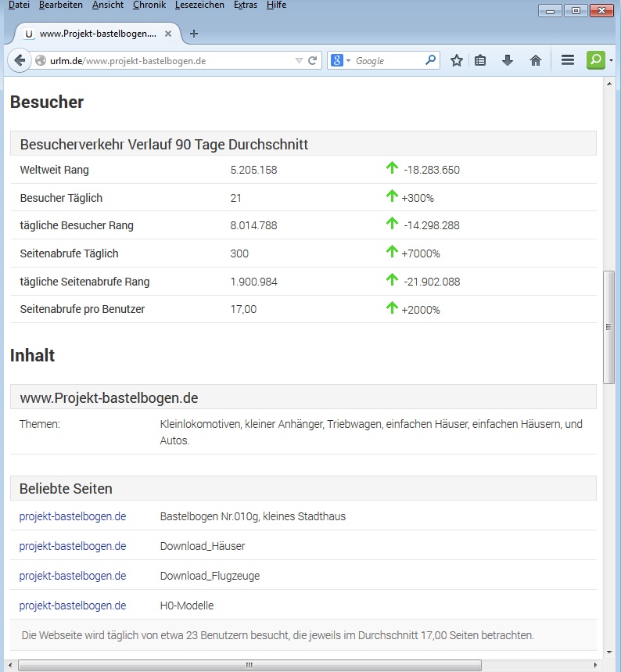Open the Hilfe menu
This screenshot has height=672, width=621.
point(276,5)
